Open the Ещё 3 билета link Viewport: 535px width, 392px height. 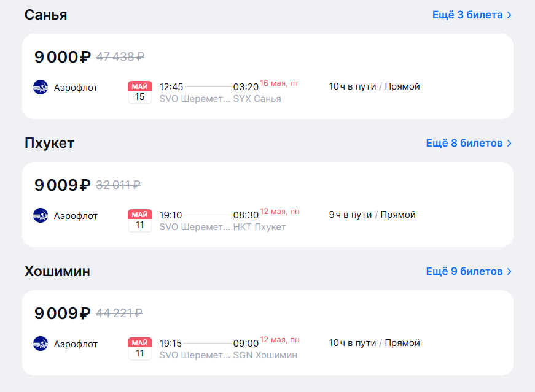click(467, 15)
